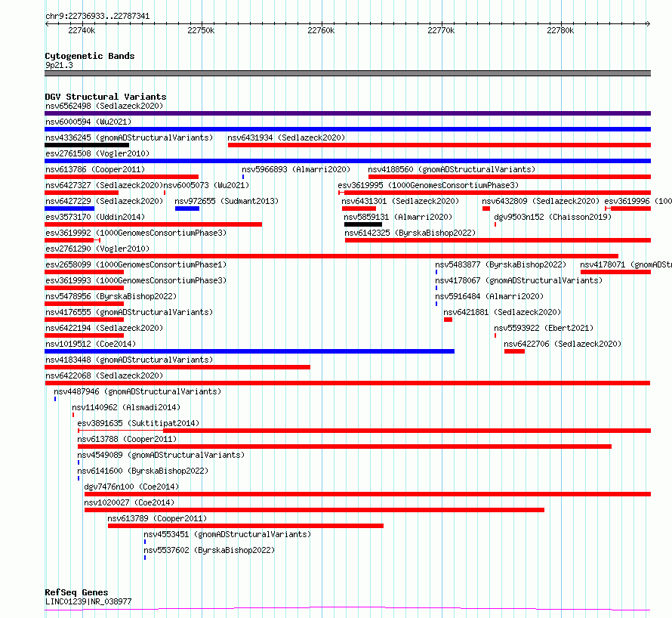Click the nsv6427229 (Sedlazeck2020) blue bar
Viewport: 672px width, 618px height.
click(x=69, y=209)
